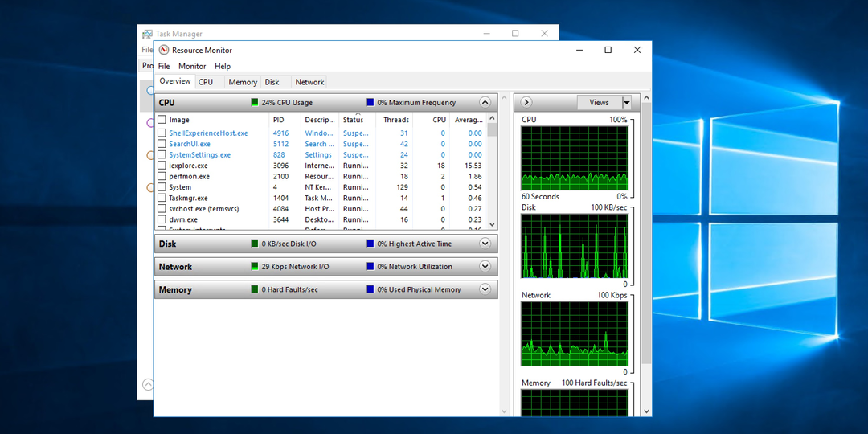Select the perfmon.exe process name

click(x=190, y=176)
